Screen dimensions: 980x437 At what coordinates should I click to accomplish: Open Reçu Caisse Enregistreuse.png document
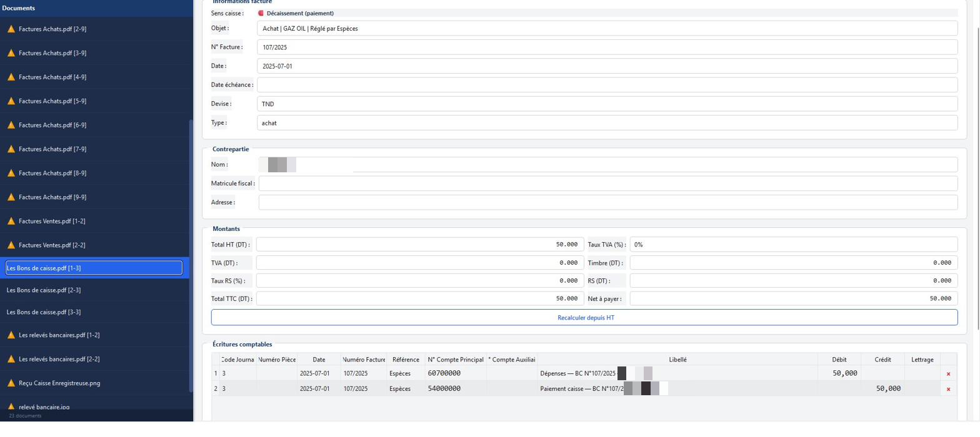94,383
